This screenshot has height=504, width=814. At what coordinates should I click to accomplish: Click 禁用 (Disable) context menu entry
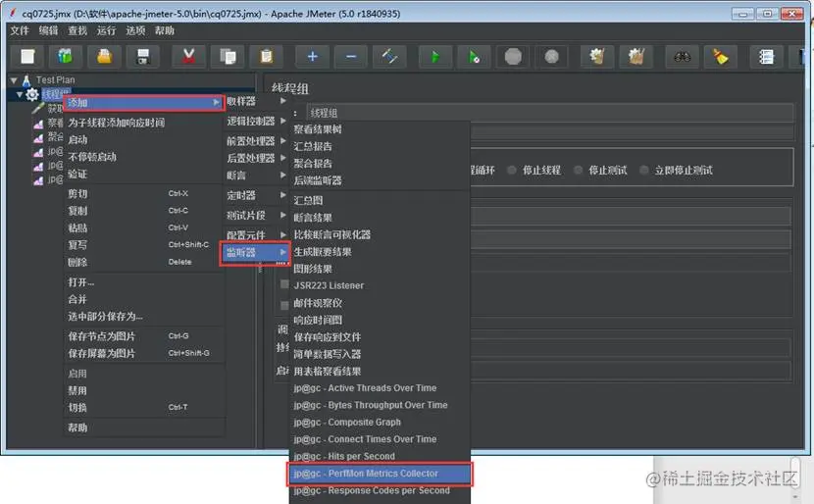(x=144, y=390)
